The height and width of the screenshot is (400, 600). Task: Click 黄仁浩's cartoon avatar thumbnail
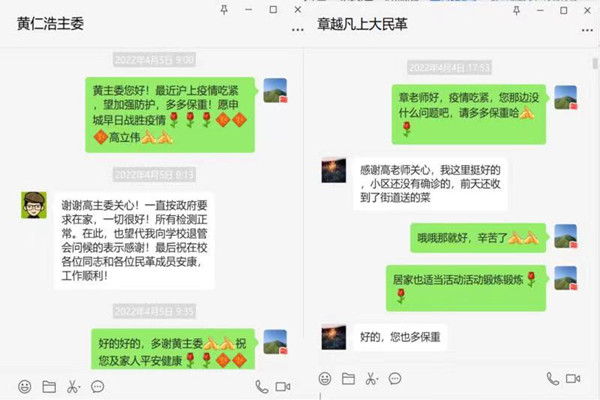34,205
